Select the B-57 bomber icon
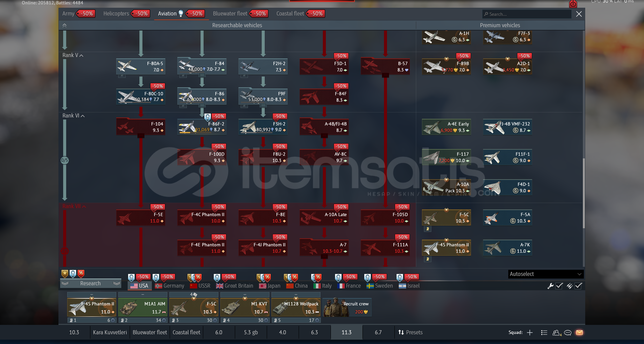Image resolution: width=644 pixels, height=344 pixels. point(385,66)
